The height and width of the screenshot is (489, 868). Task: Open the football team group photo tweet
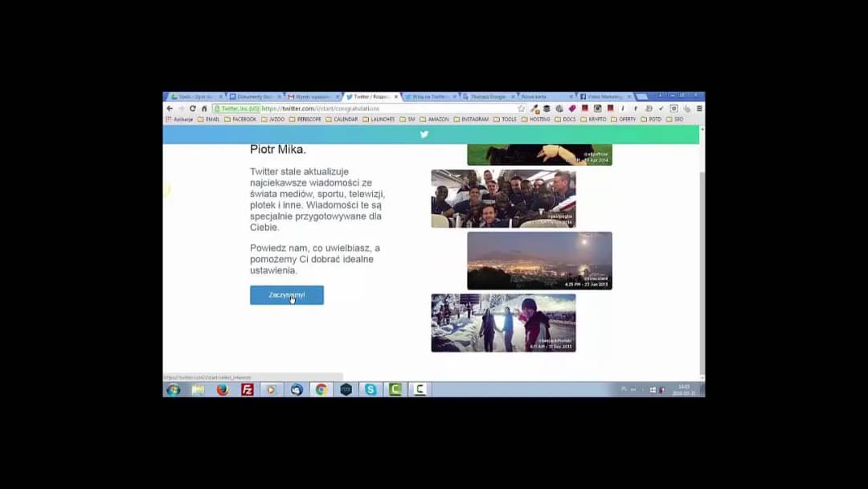coord(503,199)
